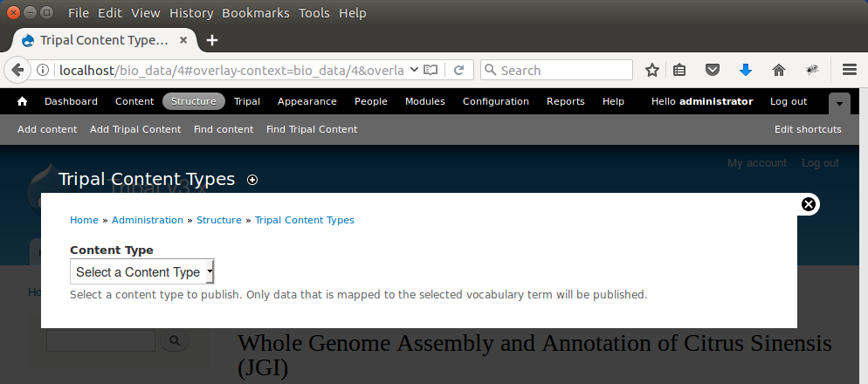The image size is (868, 384).
Task: Go to Firefox home page icon
Action: [x=779, y=70]
